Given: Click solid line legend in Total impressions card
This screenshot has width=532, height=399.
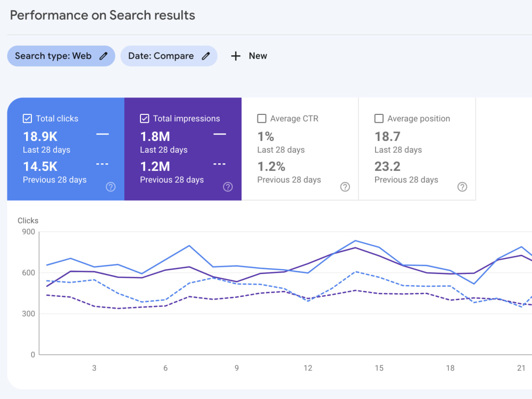Looking at the screenshot, I should (220, 135).
